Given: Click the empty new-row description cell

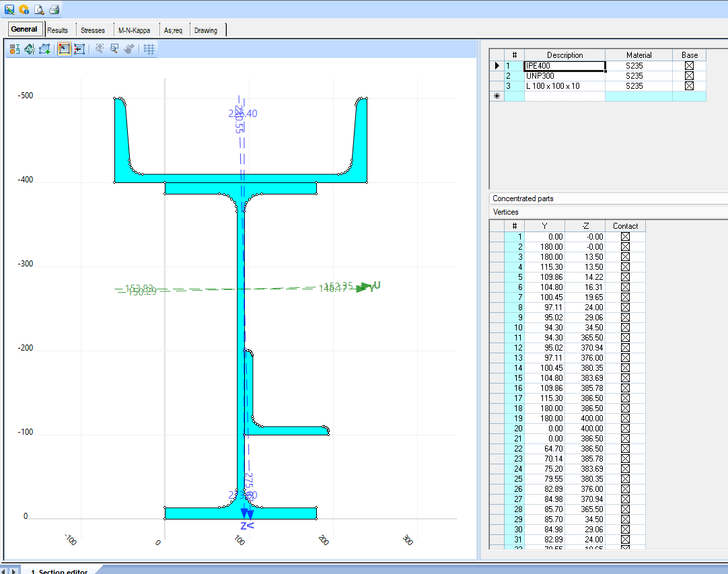Looking at the screenshot, I should tap(565, 96).
